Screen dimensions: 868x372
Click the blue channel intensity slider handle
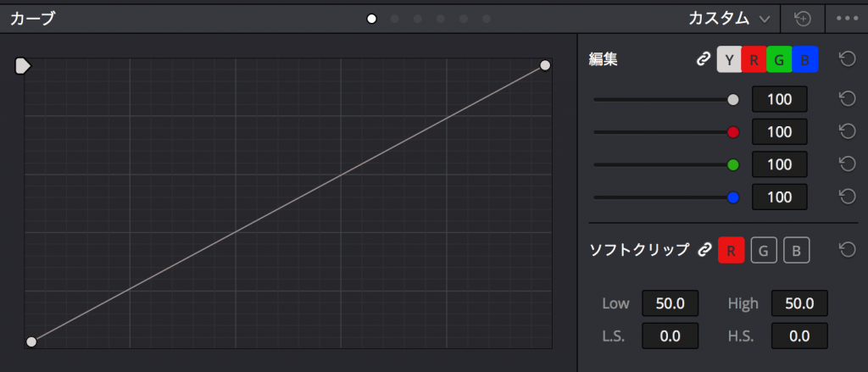click(x=733, y=197)
